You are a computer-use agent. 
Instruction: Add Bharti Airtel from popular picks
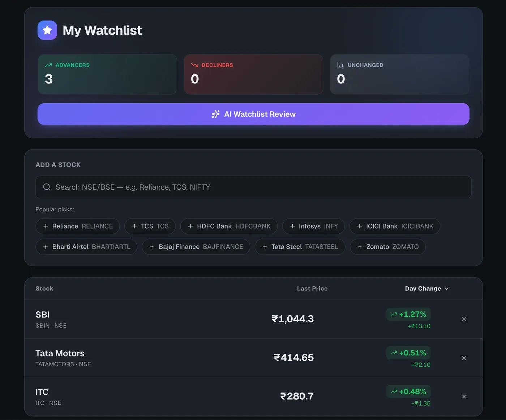coord(86,247)
